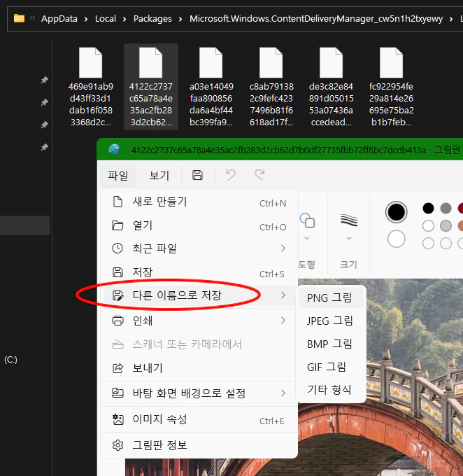Open the 보기 menu tab
Image resolution: width=463 pixels, height=476 pixels.
pyautogui.click(x=159, y=176)
